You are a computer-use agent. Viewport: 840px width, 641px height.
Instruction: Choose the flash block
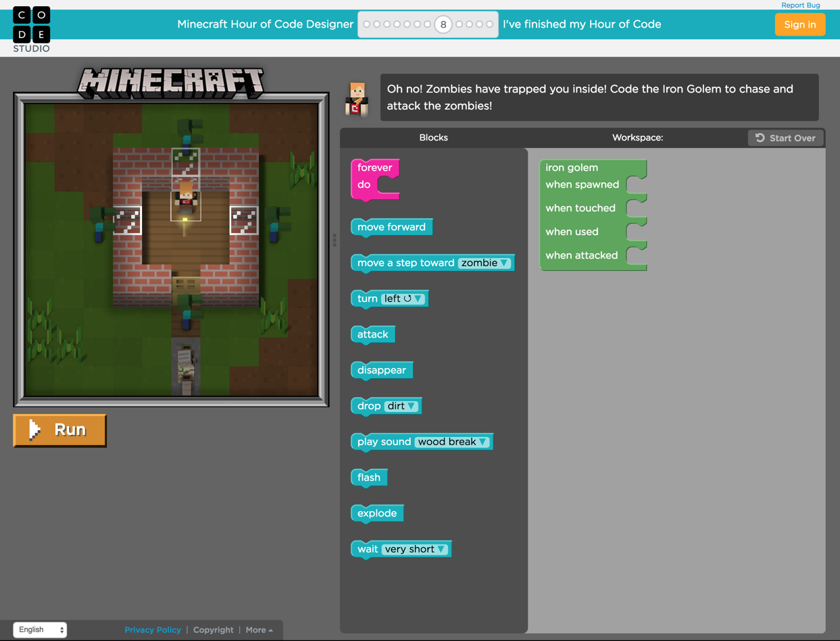click(x=368, y=477)
